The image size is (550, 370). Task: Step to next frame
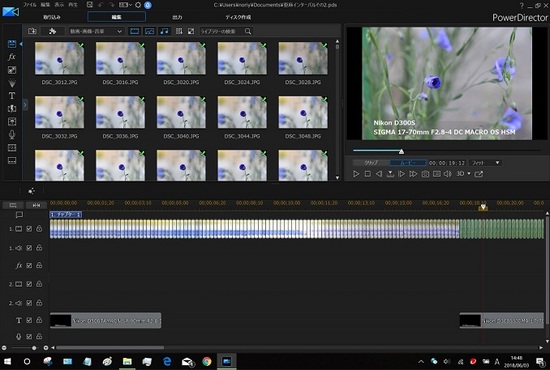(x=402, y=174)
